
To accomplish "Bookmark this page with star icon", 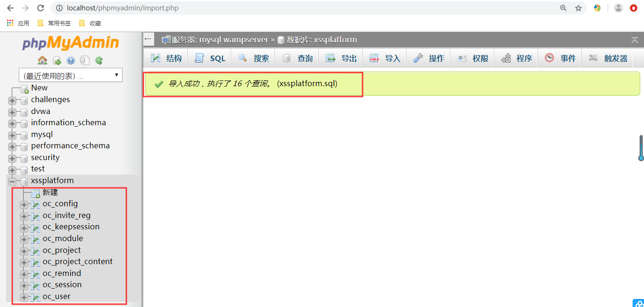I will coord(578,8).
